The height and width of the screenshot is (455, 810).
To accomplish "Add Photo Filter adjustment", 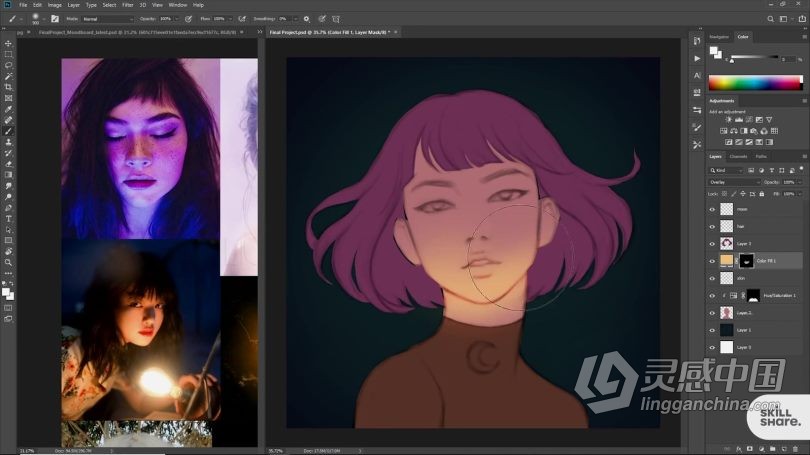I will pos(754,131).
